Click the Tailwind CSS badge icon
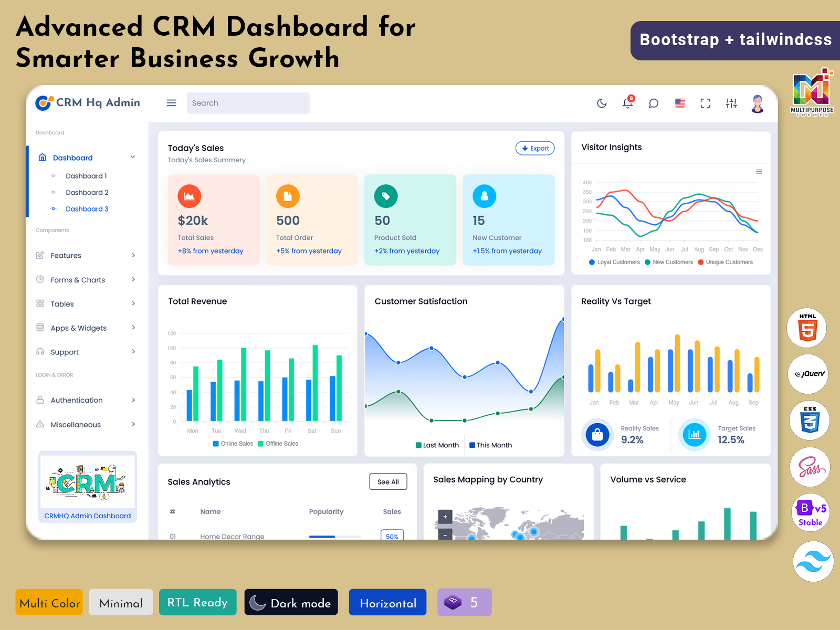 point(813,562)
